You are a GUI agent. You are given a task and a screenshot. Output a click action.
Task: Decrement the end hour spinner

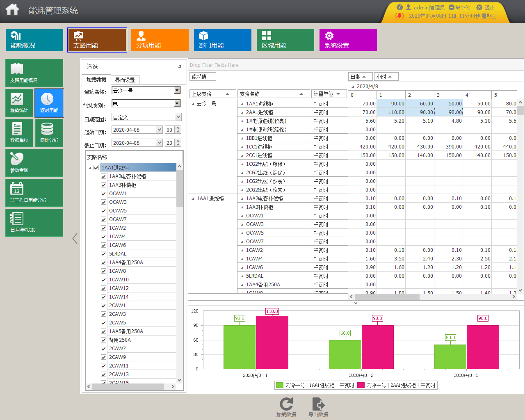178,145
